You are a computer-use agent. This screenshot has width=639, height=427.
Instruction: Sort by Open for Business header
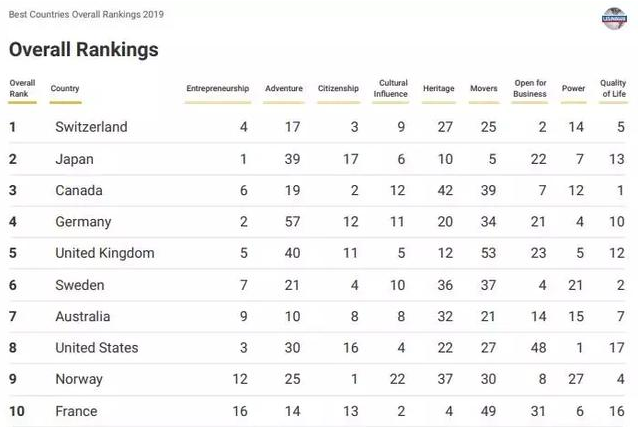pyautogui.click(x=530, y=89)
